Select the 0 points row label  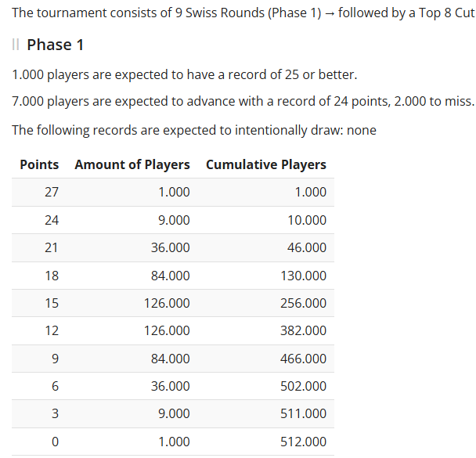tap(55, 442)
